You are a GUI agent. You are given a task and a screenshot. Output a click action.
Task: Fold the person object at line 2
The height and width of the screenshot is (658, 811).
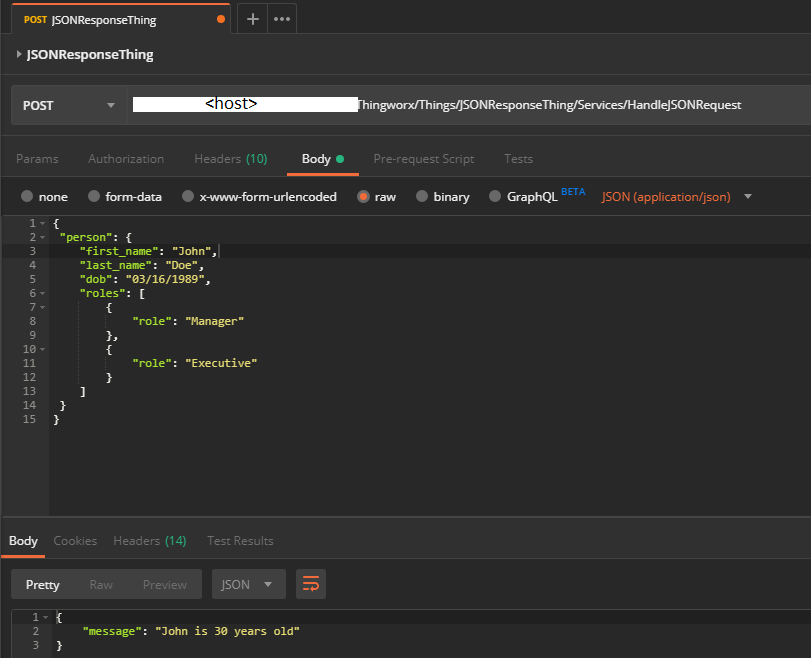tap(42, 238)
